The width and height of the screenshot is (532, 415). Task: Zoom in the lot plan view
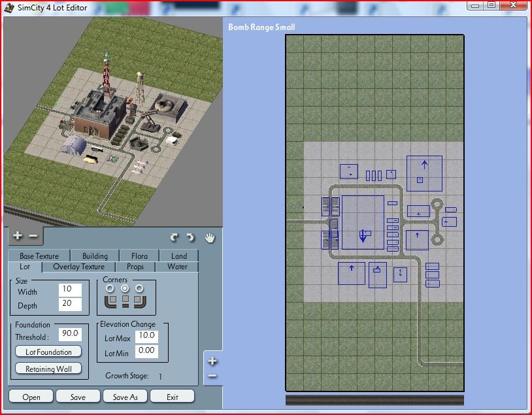(x=212, y=361)
